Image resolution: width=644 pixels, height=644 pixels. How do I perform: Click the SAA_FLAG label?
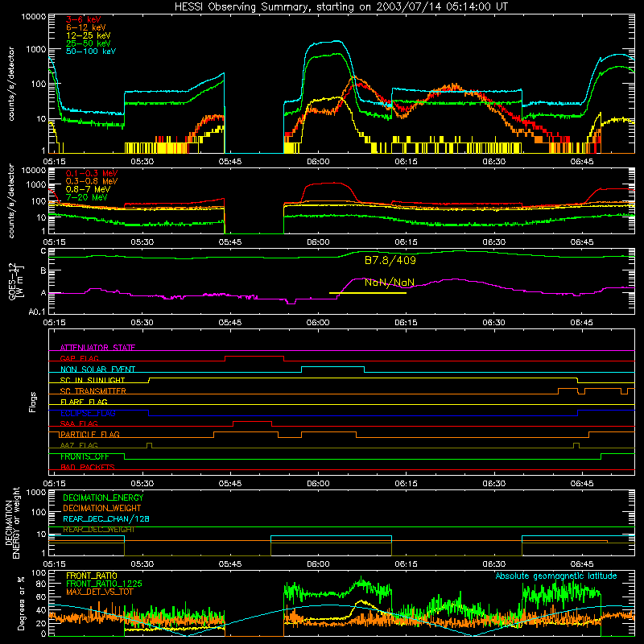79,423
